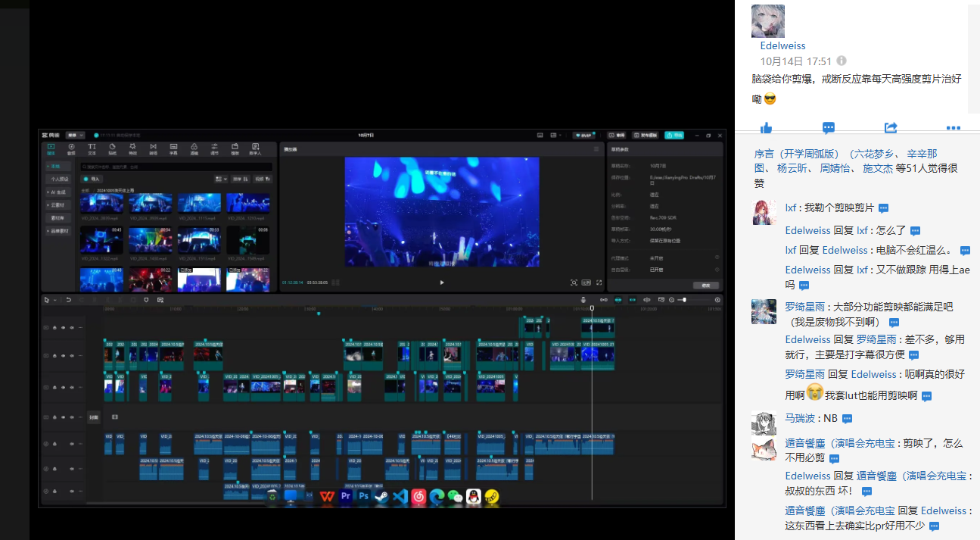
Task: Click the info icon beside 自由层级
Action: [717, 269]
